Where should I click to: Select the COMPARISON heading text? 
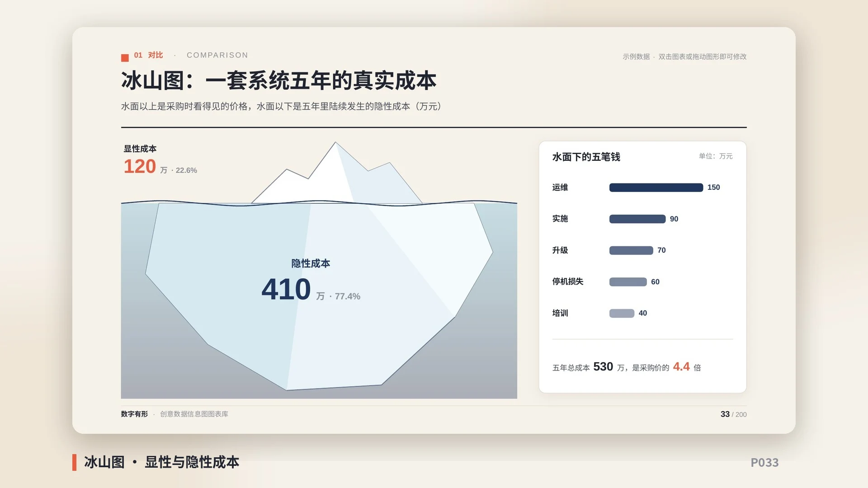(217, 55)
